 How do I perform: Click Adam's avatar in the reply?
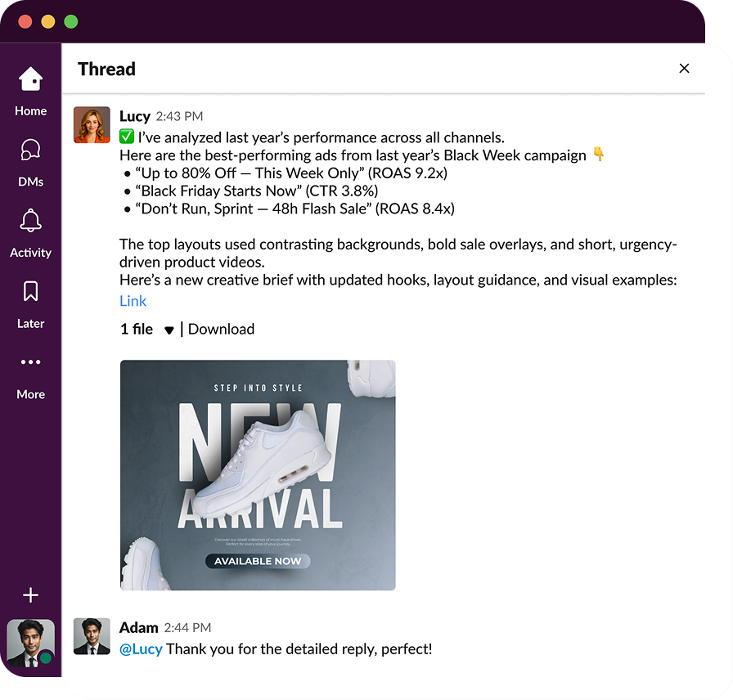92,636
